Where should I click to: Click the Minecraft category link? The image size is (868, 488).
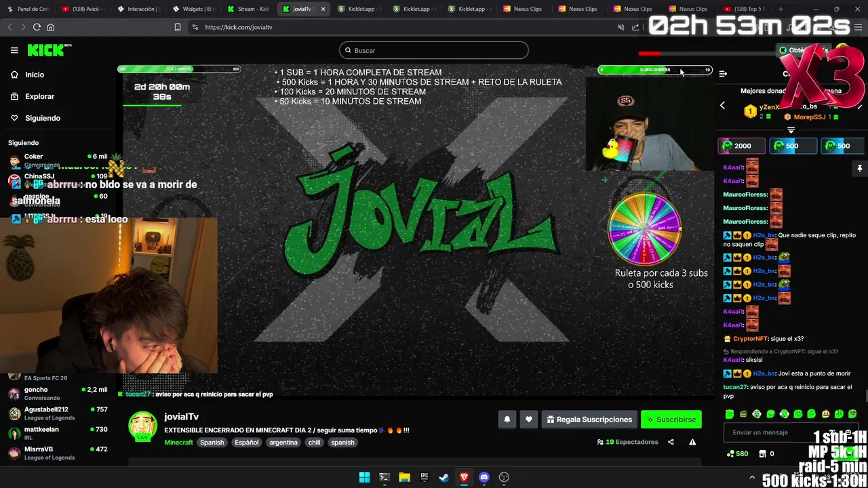click(178, 442)
